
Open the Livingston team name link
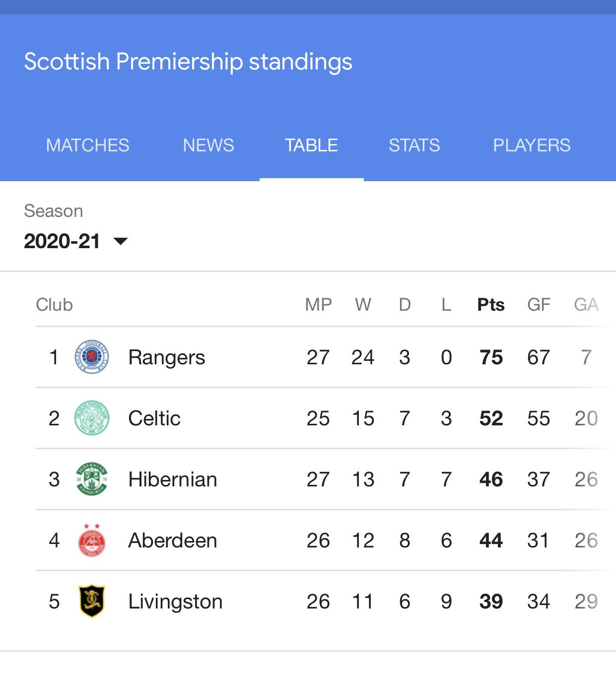175,602
